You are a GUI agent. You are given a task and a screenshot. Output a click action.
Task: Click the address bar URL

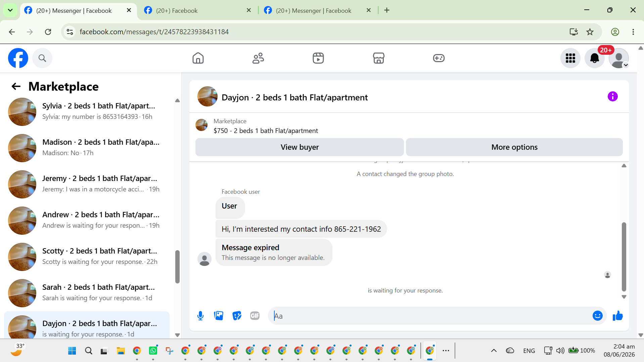[x=154, y=32]
